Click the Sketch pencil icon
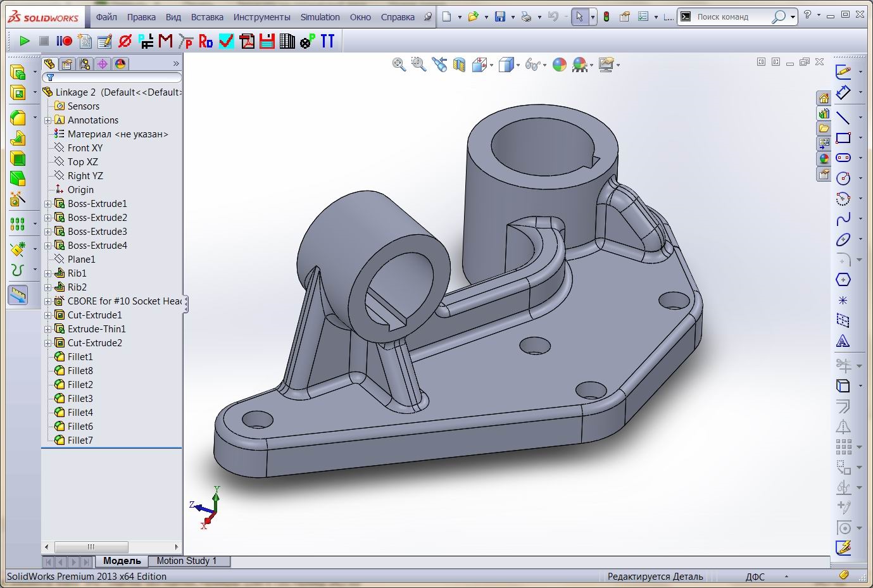873x588 pixels. point(843,72)
